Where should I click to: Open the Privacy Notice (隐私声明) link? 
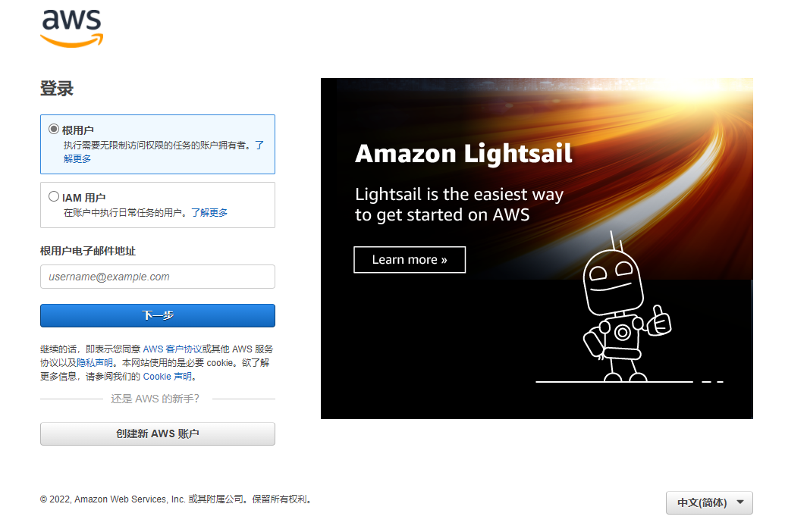95,362
